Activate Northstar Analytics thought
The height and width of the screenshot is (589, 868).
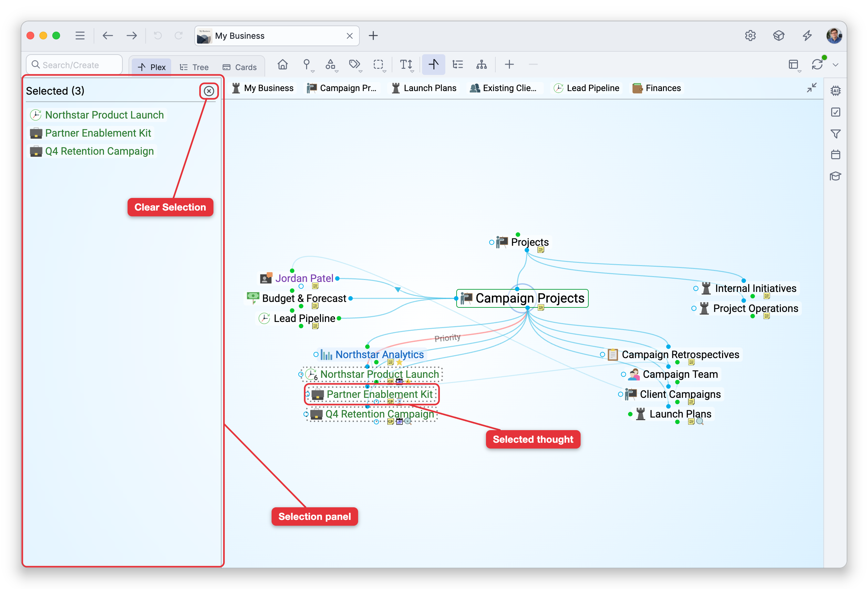(x=379, y=355)
